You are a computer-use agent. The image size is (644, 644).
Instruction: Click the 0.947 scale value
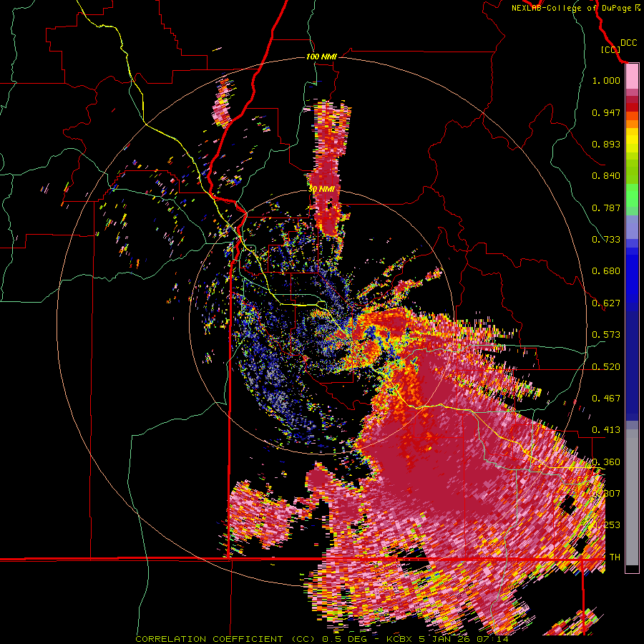pyautogui.click(x=606, y=112)
